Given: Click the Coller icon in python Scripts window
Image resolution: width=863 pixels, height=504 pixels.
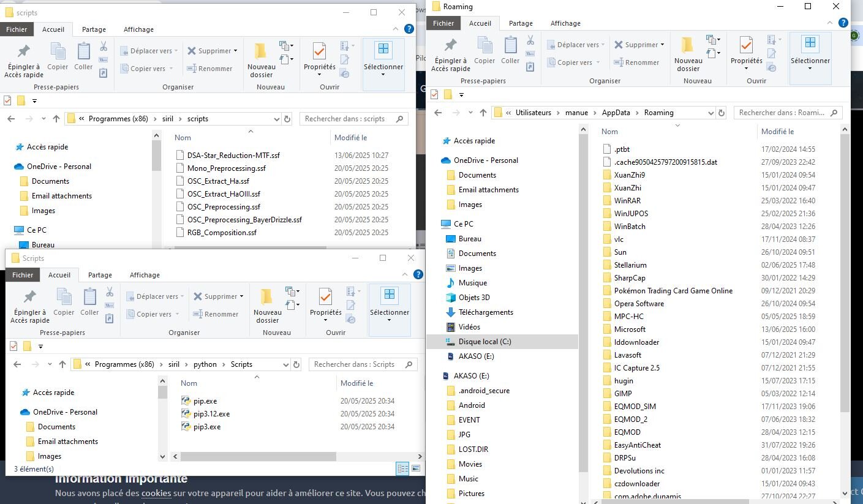Looking at the screenshot, I should pos(89,298).
